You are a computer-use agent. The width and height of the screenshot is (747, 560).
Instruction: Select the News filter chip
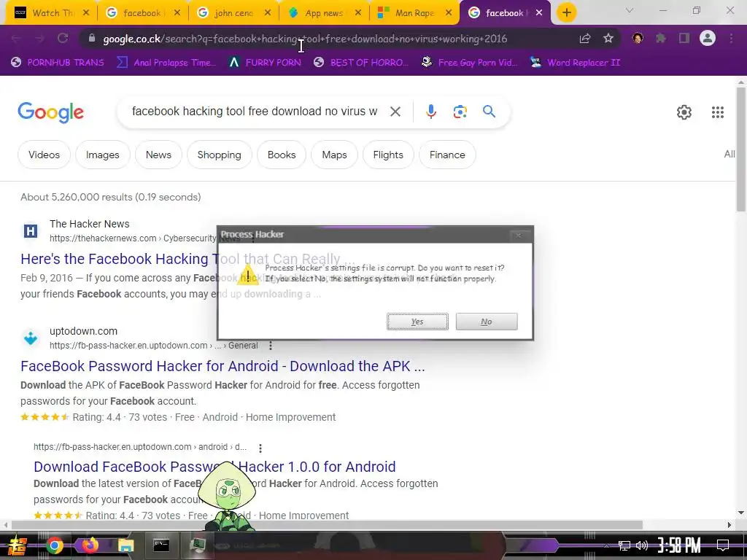(x=158, y=155)
